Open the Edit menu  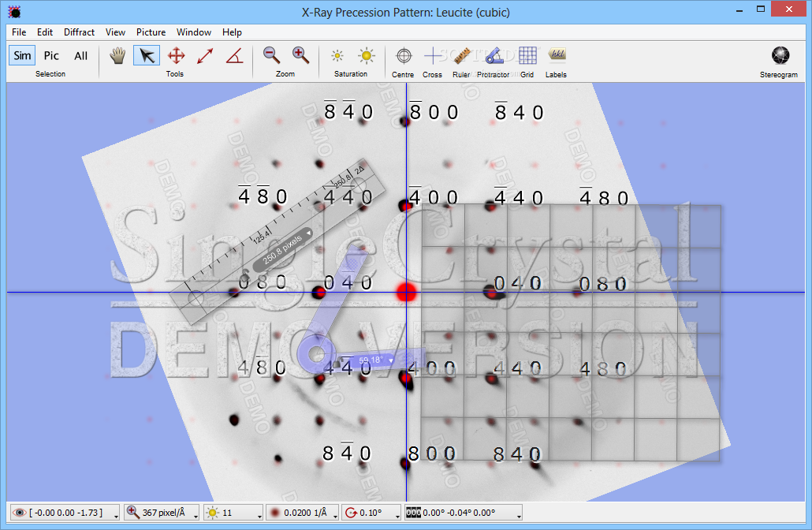click(x=44, y=32)
